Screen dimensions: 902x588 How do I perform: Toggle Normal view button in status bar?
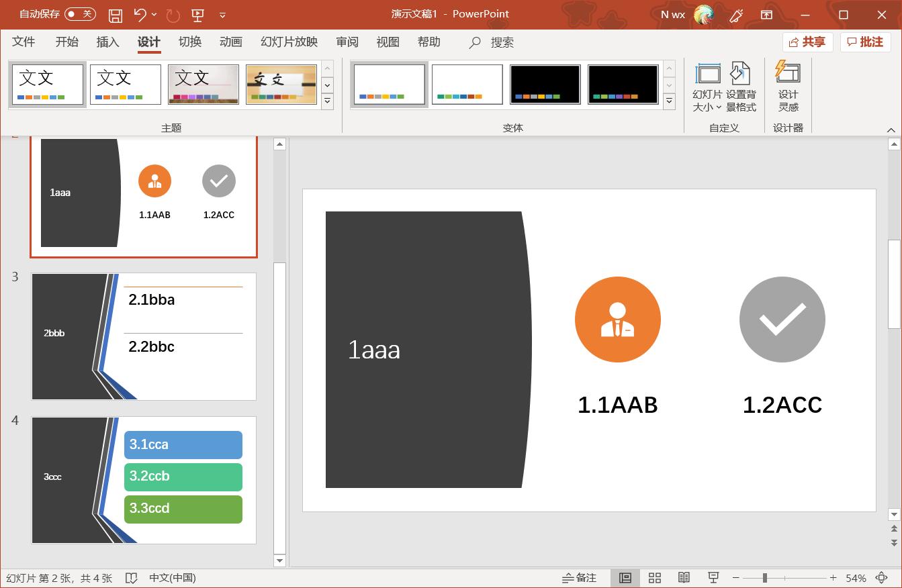coord(625,578)
